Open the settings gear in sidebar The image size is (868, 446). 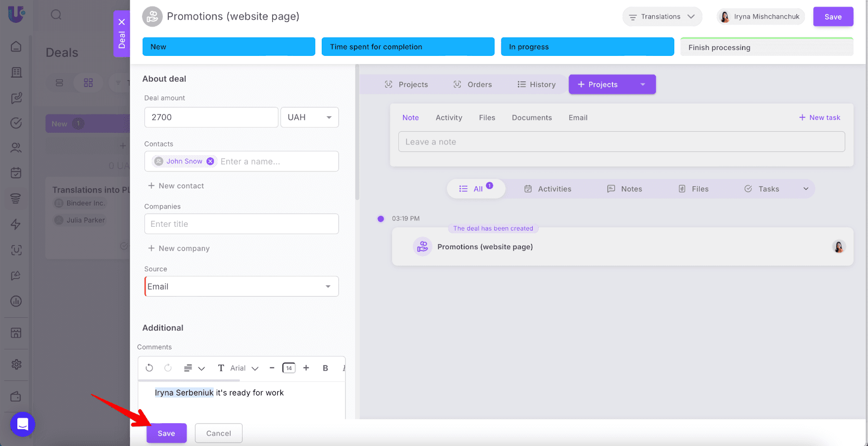click(16, 364)
